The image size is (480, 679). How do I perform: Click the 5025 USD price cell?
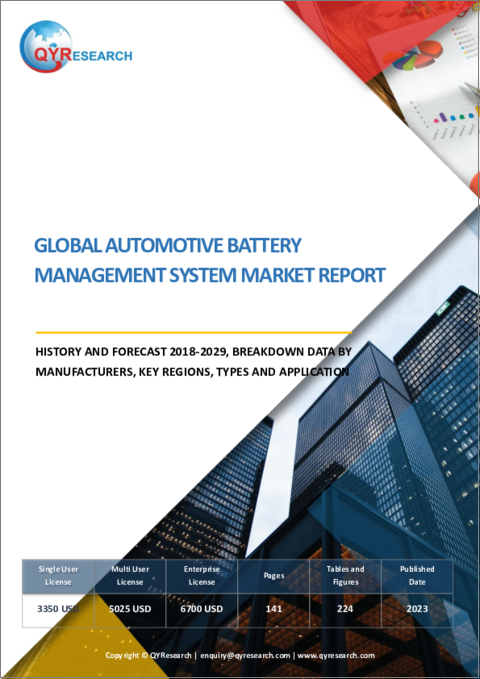click(130, 609)
